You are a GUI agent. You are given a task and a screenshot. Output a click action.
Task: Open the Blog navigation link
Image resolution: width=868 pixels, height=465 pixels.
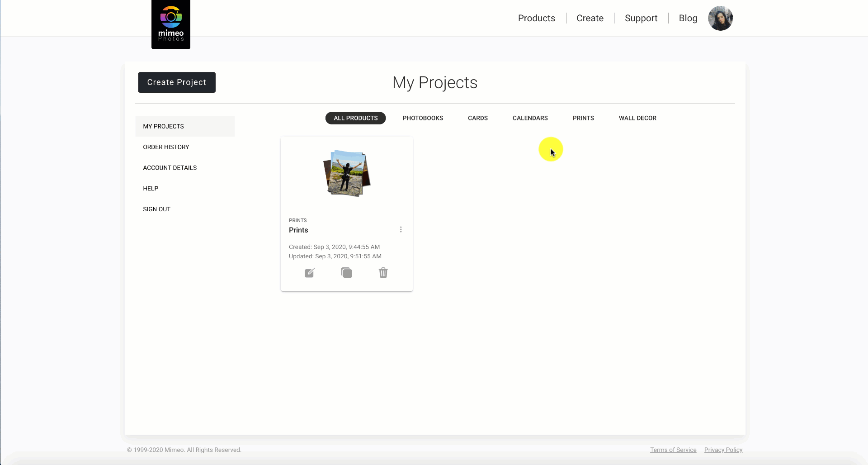688,18
